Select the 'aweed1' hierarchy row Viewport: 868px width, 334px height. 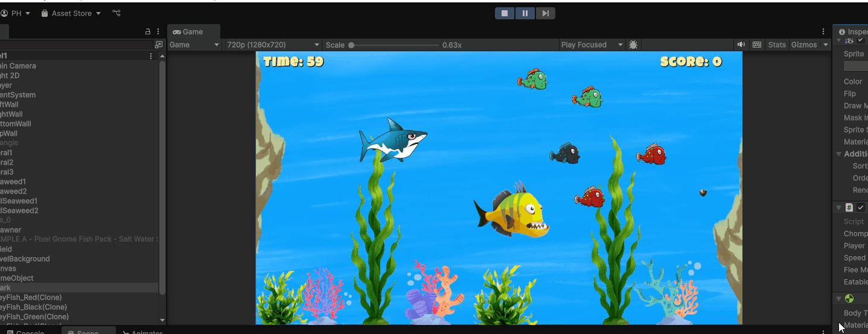pos(79,181)
